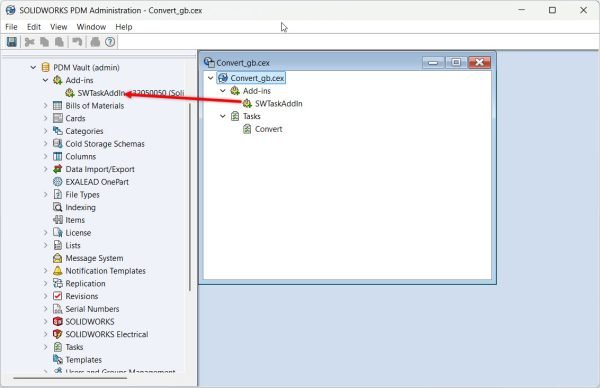This screenshot has height=388, width=600.
Task: Click the Cut scissors toolbar icon
Action: (29, 42)
